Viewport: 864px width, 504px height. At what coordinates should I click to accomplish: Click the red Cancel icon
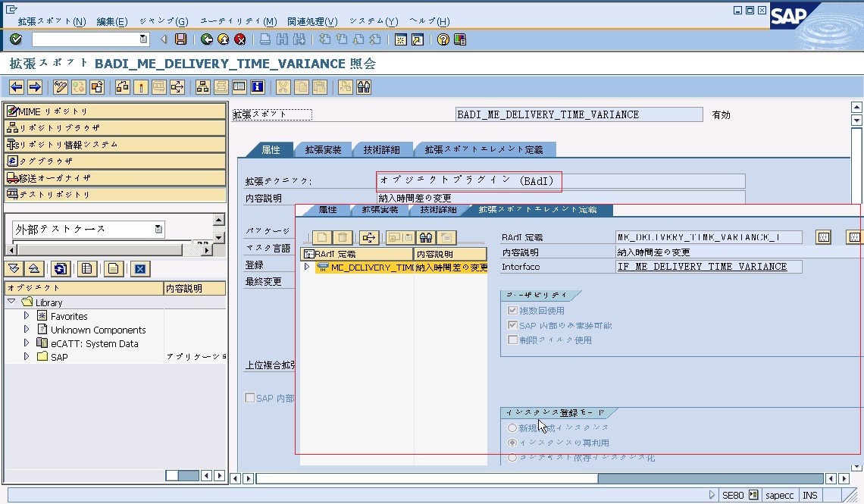point(240,39)
